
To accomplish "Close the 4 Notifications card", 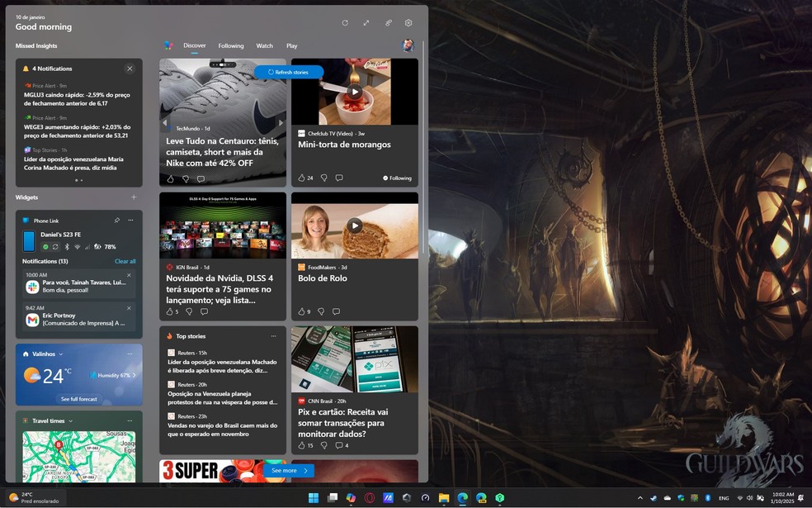I will [130, 69].
